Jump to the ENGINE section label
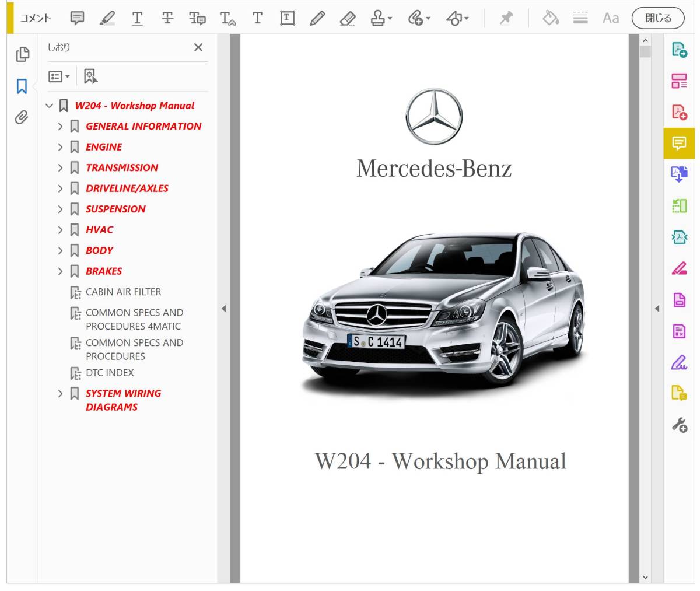The height and width of the screenshot is (591, 700). tap(104, 147)
